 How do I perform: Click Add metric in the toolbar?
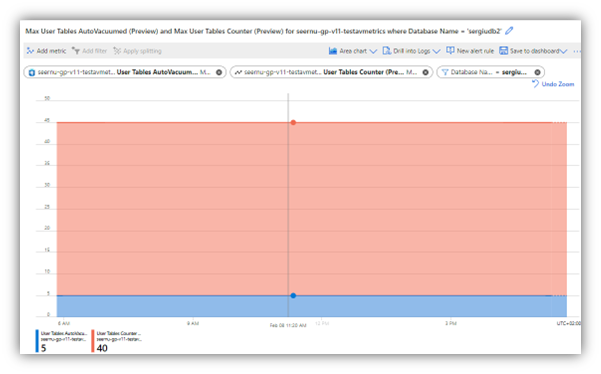click(46, 51)
